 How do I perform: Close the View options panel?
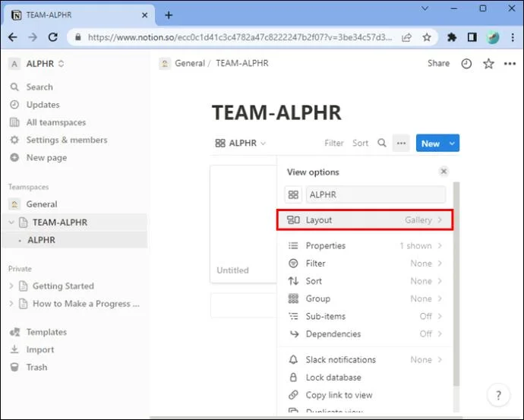[444, 172]
